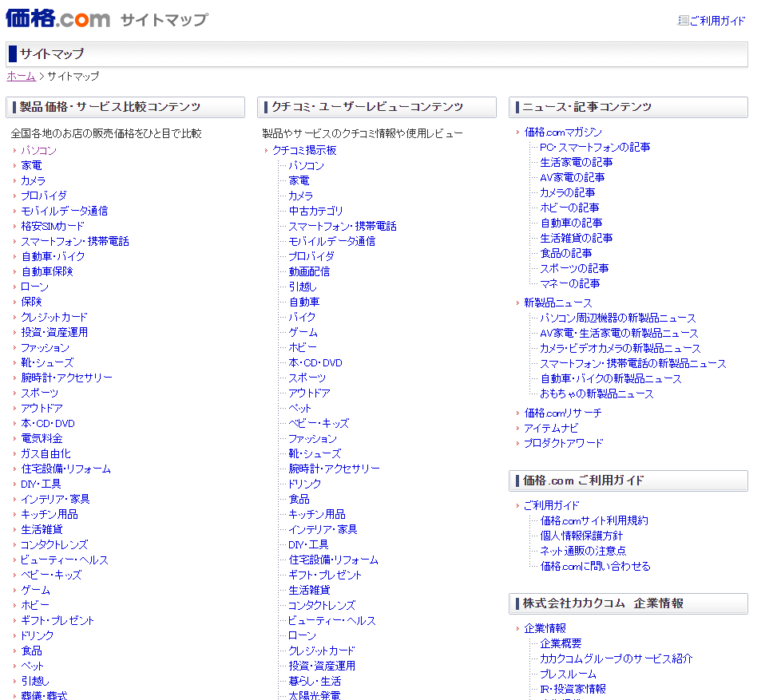Image resolution: width=769 pixels, height=700 pixels.
Task: Click the guide icon beside ご利用ガイド
Action: tap(683, 21)
